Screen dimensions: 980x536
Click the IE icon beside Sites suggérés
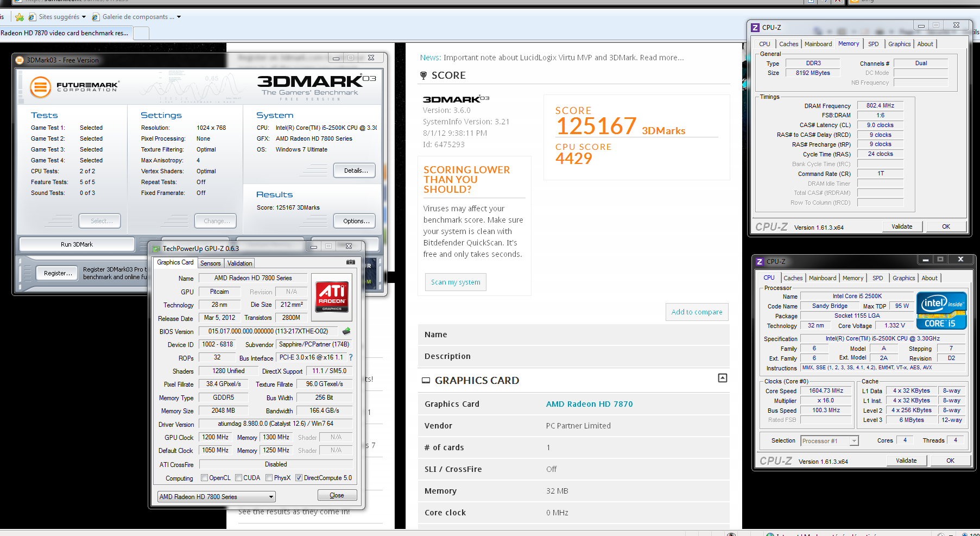[32, 17]
